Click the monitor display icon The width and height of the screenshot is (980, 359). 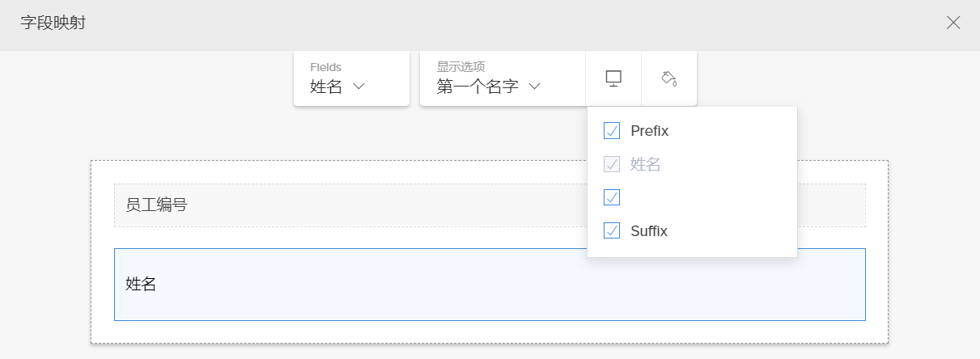(x=613, y=78)
